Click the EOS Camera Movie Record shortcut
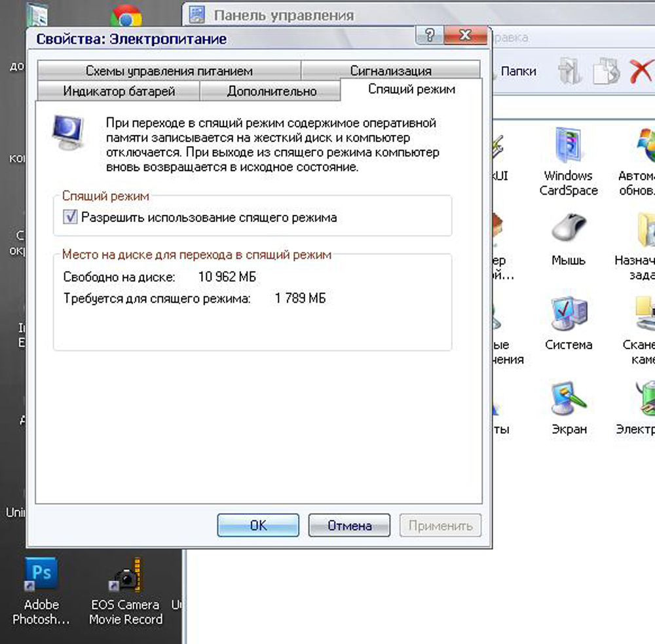655x644 pixels. (125, 577)
